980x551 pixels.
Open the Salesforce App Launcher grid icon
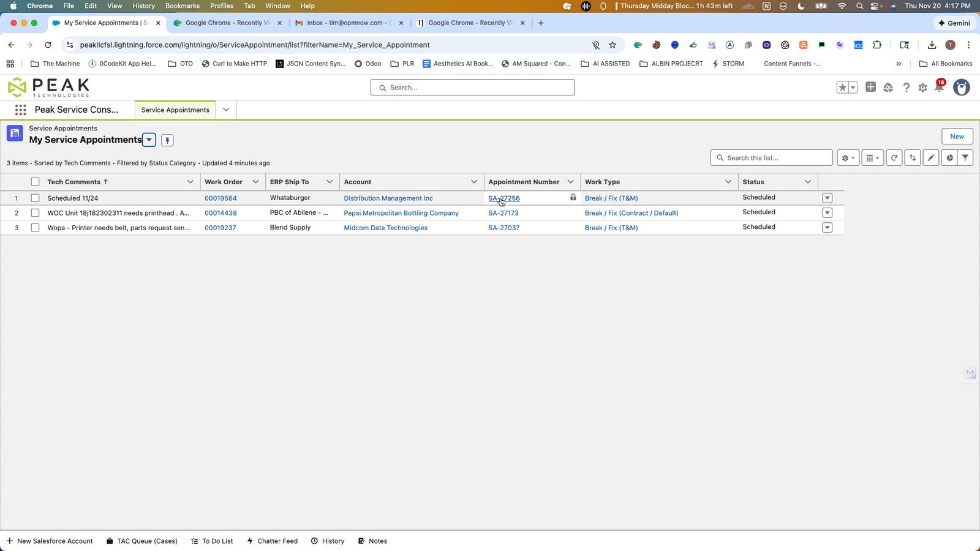click(x=20, y=110)
